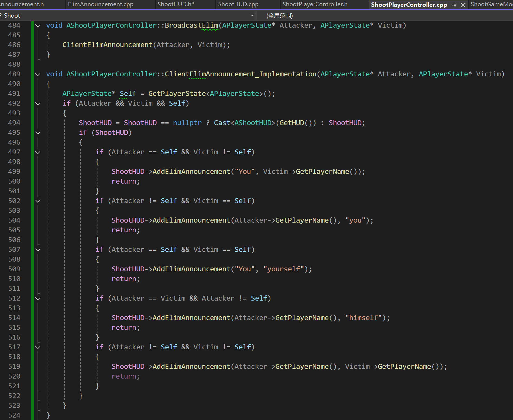This screenshot has width=513, height=420.
Task: Click the nullptr keyword on line 494
Action: tap(187, 123)
